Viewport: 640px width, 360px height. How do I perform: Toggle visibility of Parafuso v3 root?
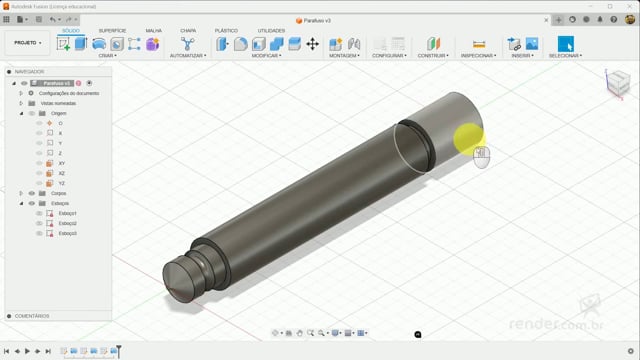(x=24, y=83)
